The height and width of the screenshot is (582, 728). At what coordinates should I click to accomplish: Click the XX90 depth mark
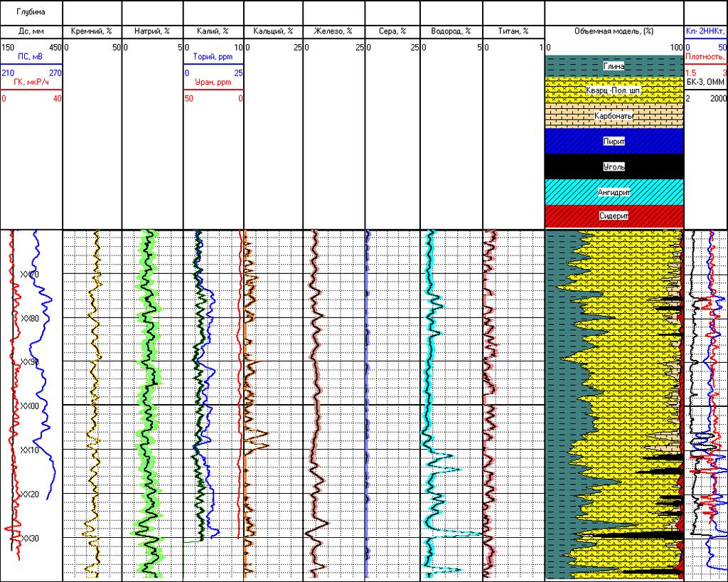pos(30,362)
